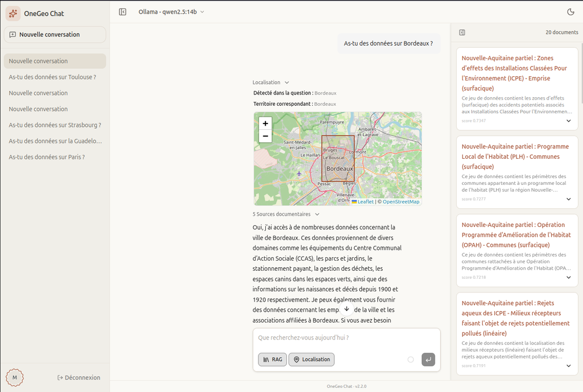Click OneGeo Chat v2.2.0 footer text
Screen dimensions: 583x392
click(346, 386)
